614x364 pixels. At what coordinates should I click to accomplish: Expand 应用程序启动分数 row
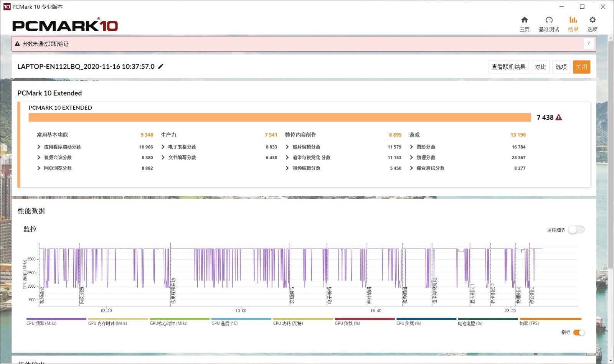tap(39, 147)
